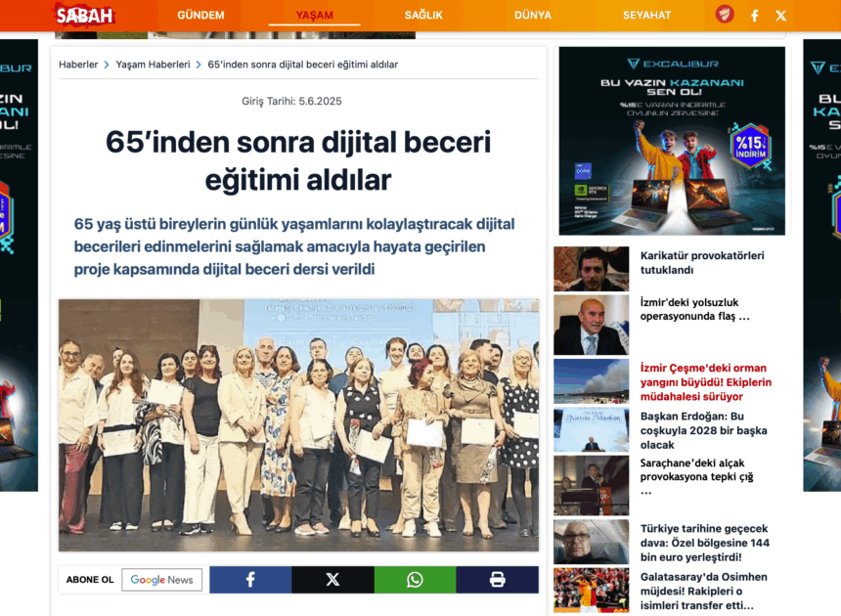The image size is (841, 616).
Task: Go to Yaşam Haberleri breadcrumb
Action: [153, 65]
